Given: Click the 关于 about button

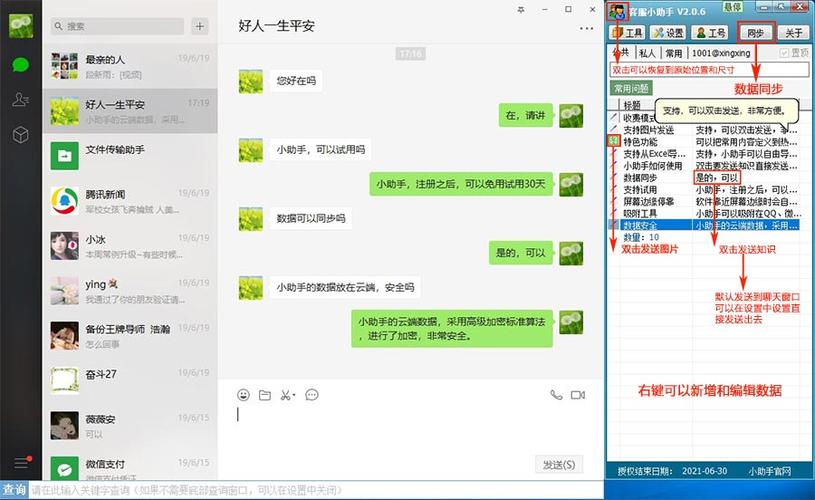Looking at the screenshot, I should [x=793, y=33].
